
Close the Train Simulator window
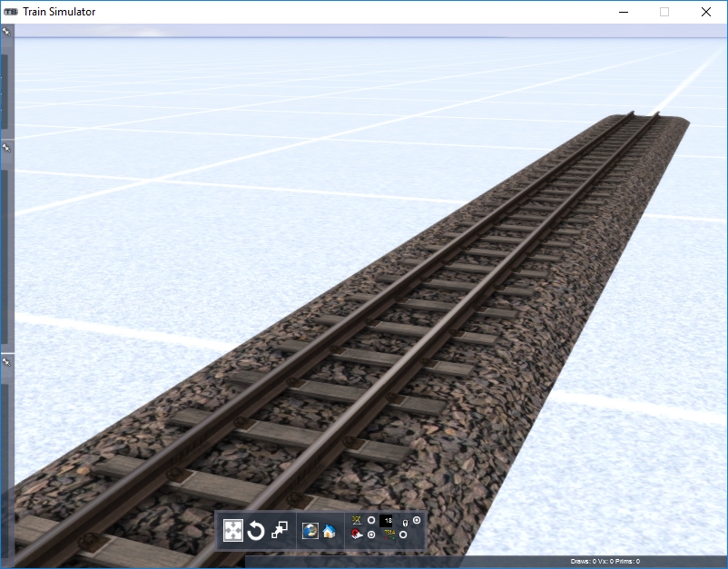click(705, 12)
